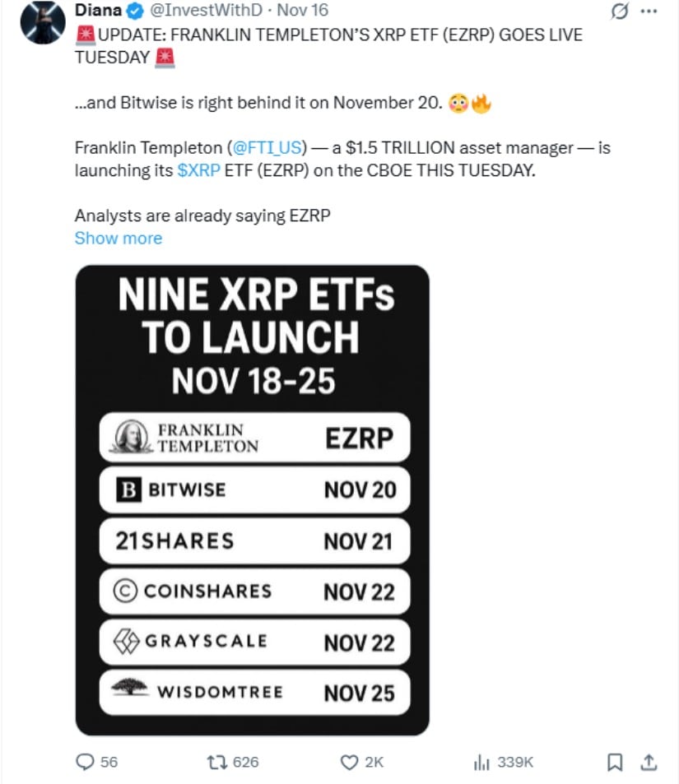679x784 pixels.
Task: Open the view analytics bar chart icon
Action: coord(481,763)
